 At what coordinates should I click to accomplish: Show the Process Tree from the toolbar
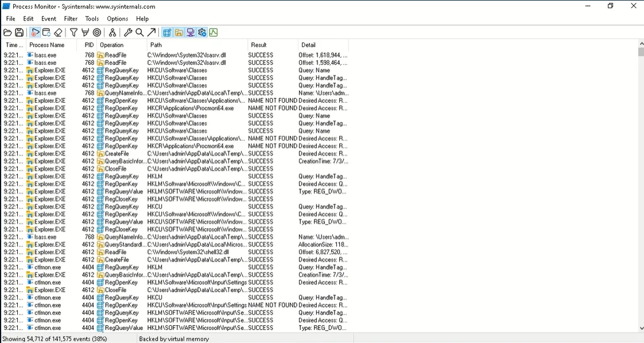112,33
